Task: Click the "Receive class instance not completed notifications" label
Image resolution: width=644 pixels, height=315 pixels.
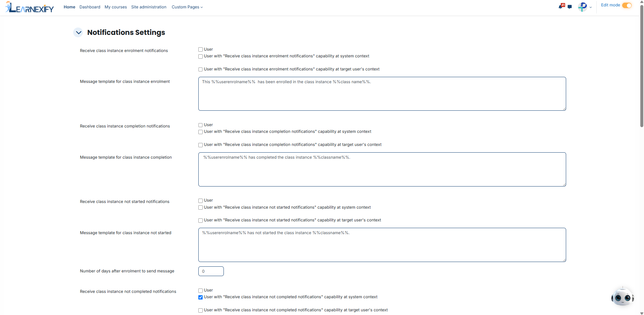Action: coord(128,292)
